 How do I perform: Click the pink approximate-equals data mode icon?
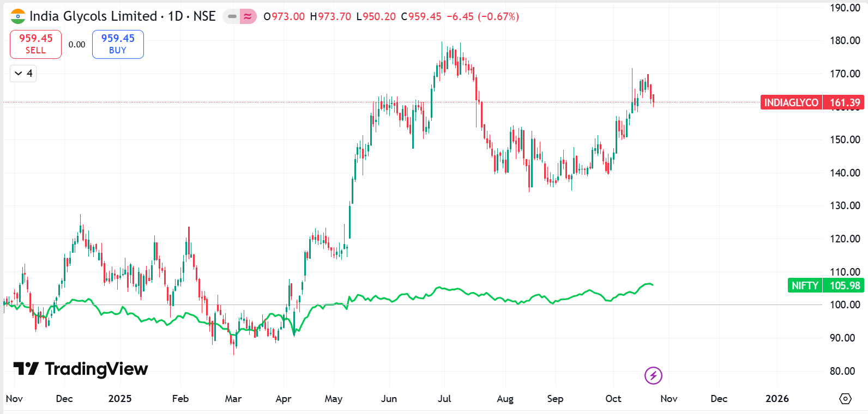coord(248,16)
